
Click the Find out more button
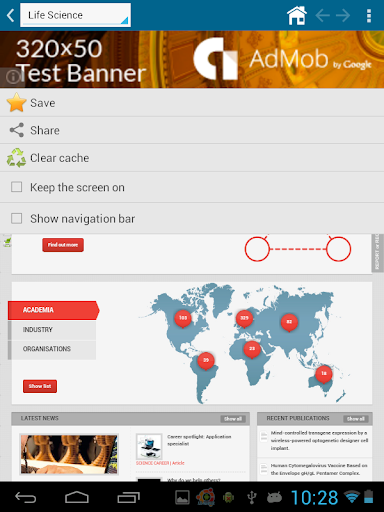tap(63, 245)
